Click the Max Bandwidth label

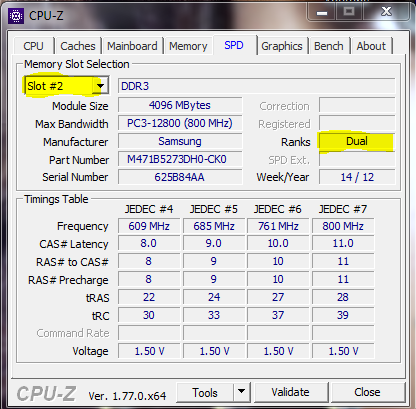[x=72, y=124]
